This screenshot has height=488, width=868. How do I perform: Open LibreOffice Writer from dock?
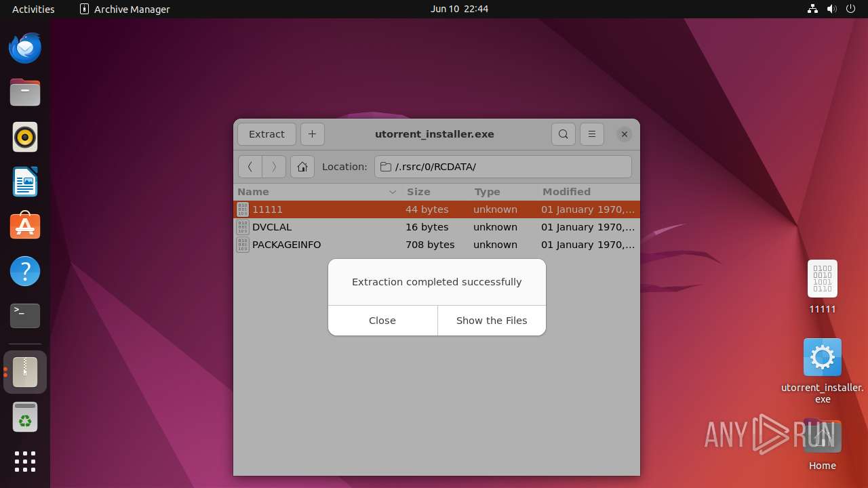click(x=25, y=182)
